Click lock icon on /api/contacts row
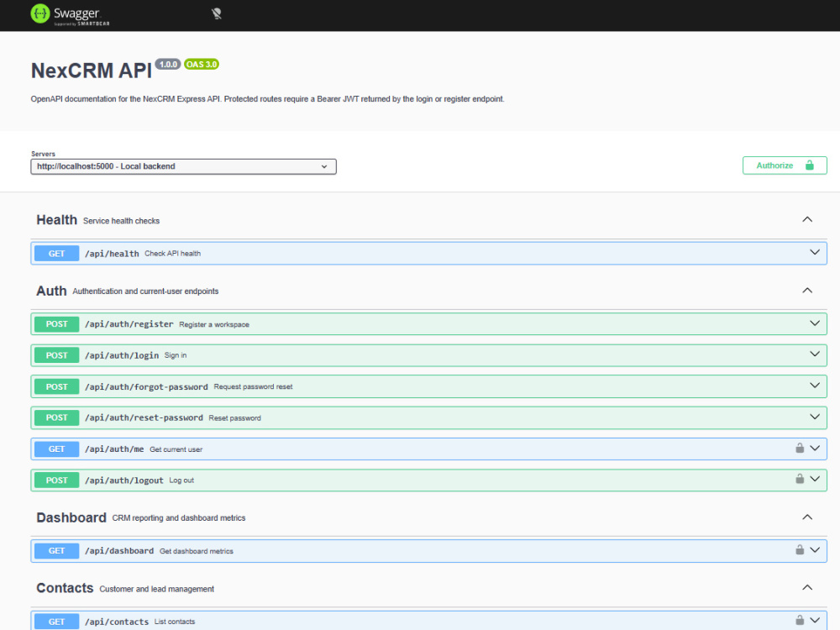The width and height of the screenshot is (840, 630). pos(800,621)
